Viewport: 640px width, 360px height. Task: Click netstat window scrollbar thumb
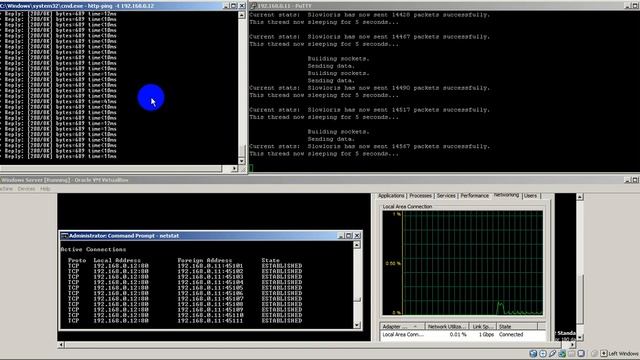tap(357, 300)
